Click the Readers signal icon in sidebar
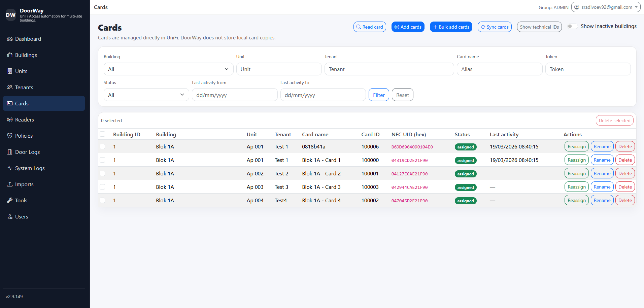Image resolution: width=644 pixels, height=308 pixels. 10,120
